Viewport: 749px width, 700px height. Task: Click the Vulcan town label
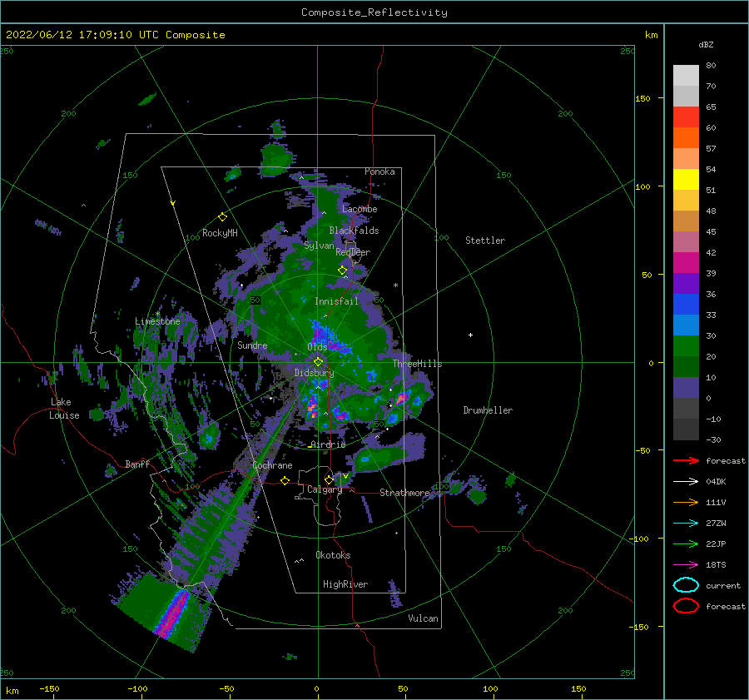point(423,618)
